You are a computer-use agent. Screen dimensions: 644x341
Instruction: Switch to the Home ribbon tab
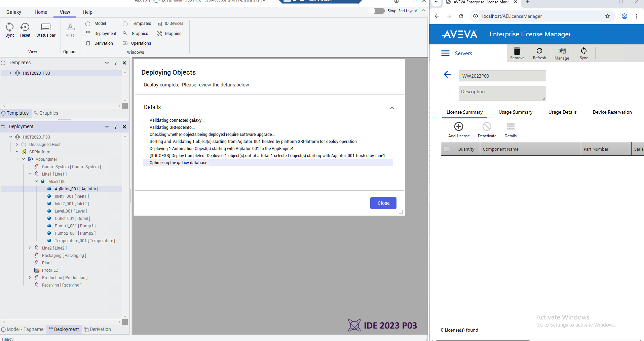[x=41, y=12]
